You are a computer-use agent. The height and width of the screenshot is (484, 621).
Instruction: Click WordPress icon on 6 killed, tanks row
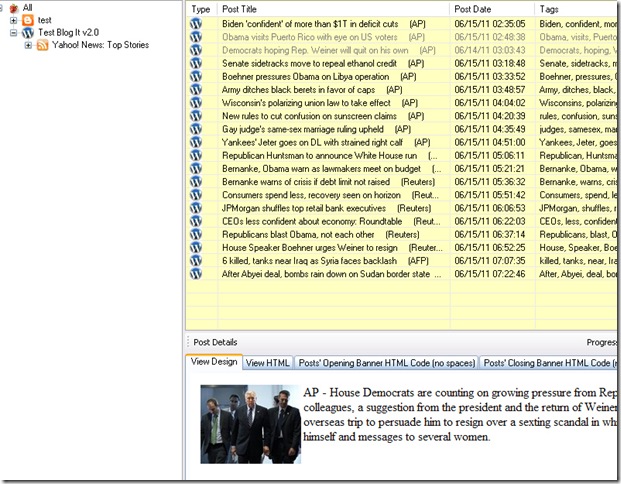click(196, 260)
